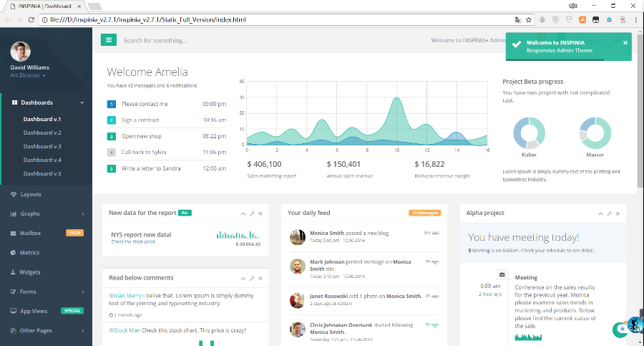Image resolution: width=644 pixels, height=346 pixels.
Task: Close the Alpha project panel
Action: [618, 213]
